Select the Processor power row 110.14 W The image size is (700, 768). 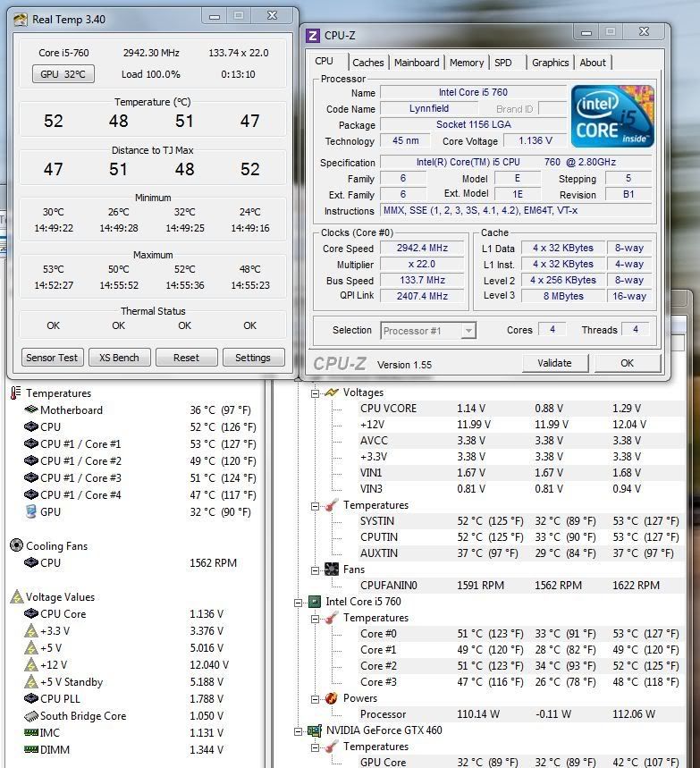pos(522,714)
